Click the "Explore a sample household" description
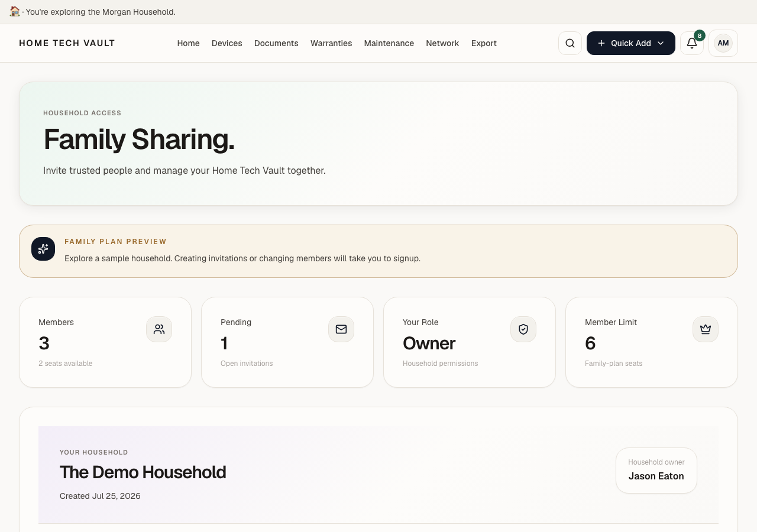The width and height of the screenshot is (757, 532). pos(242,258)
